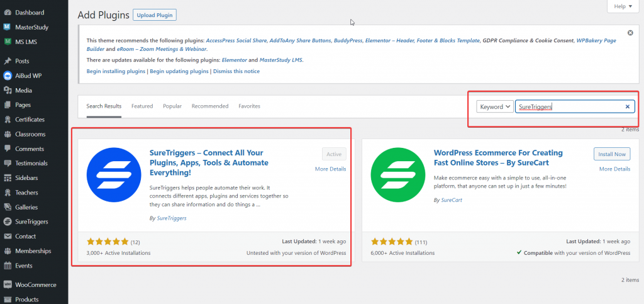Click Dismiss this notice link
644x304 pixels.
pos(236,71)
